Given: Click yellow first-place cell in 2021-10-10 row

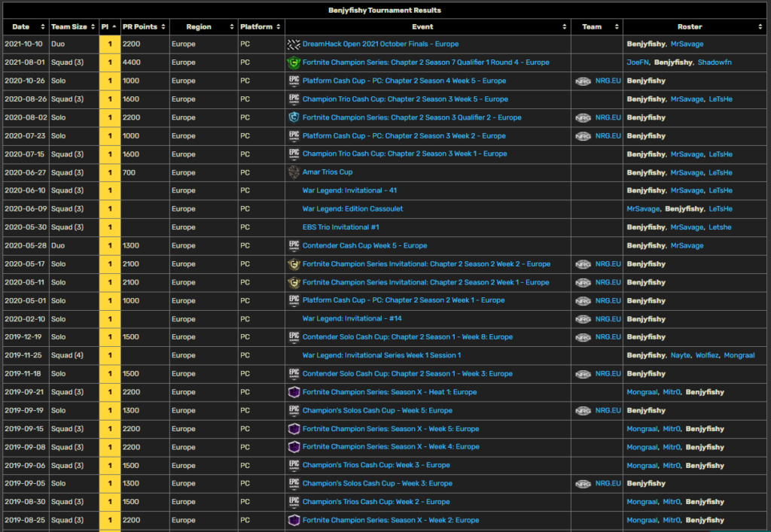Looking at the screenshot, I should (110, 44).
